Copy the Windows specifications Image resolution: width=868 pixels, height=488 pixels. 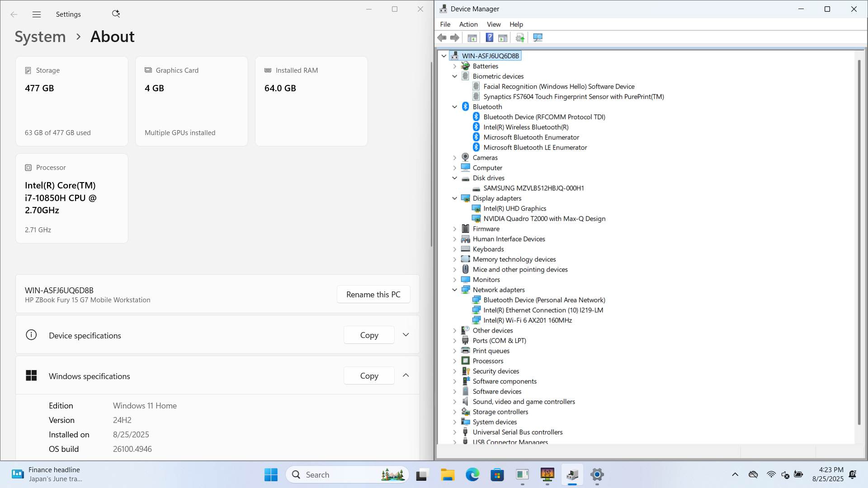pos(369,376)
